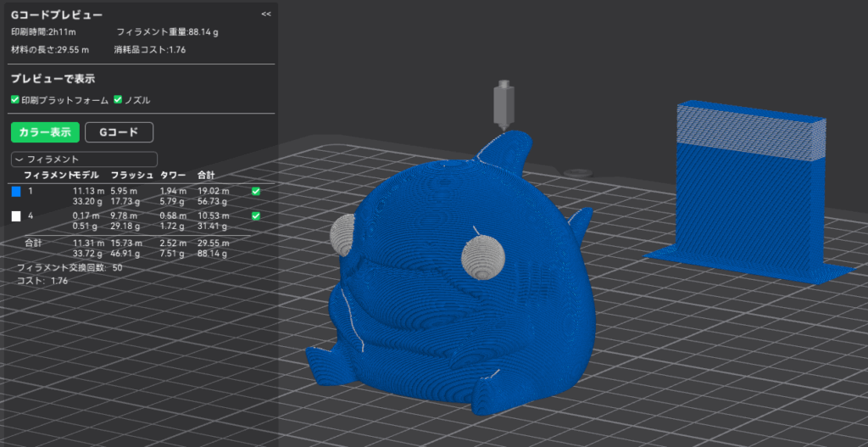Viewport: 868px width, 447px height.
Task: Hide filament 4 using its green checkbox
Action: coord(256,216)
